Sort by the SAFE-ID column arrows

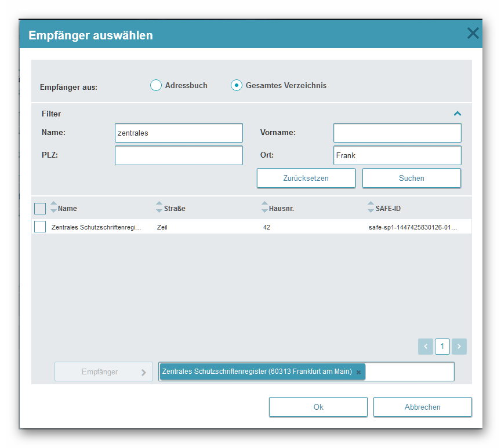(371, 207)
